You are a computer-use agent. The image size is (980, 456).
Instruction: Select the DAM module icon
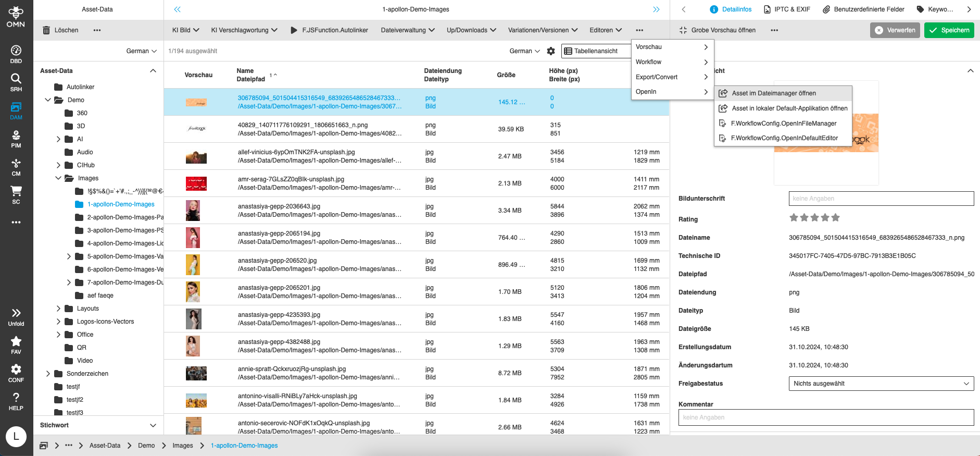(16, 110)
